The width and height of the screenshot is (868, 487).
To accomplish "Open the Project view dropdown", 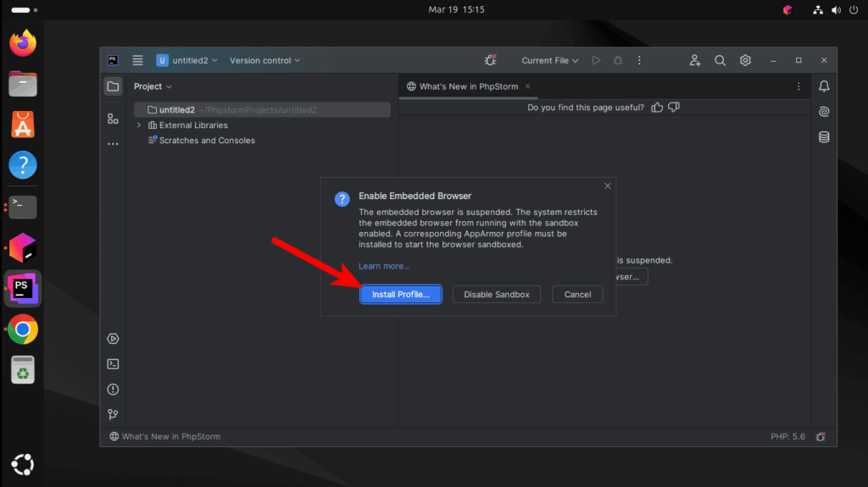I will point(153,86).
